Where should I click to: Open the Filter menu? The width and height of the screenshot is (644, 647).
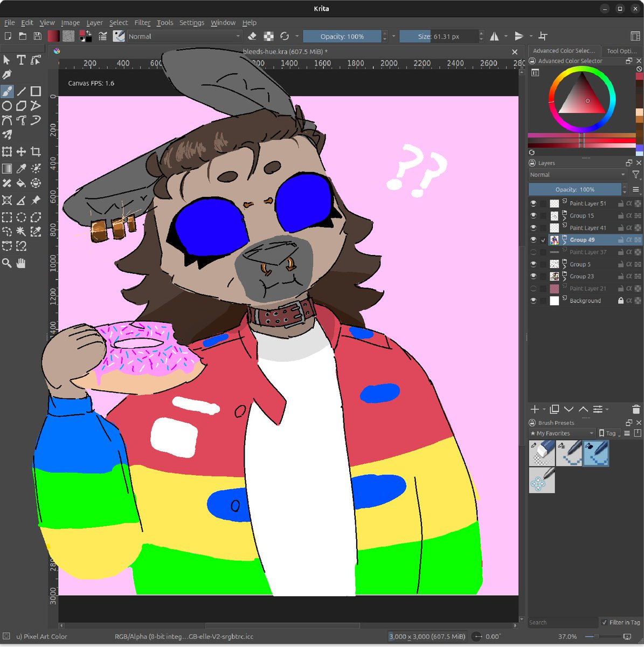coord(142,23)
